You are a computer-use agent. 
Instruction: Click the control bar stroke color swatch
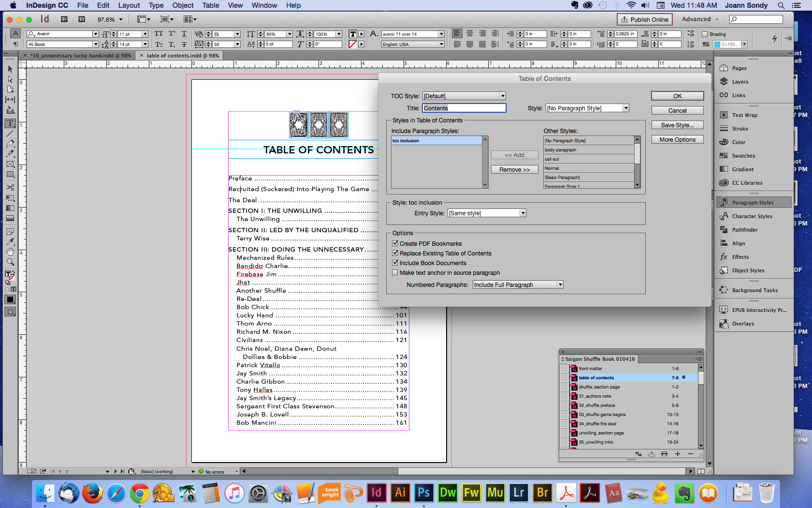click(x=353, y=44)
